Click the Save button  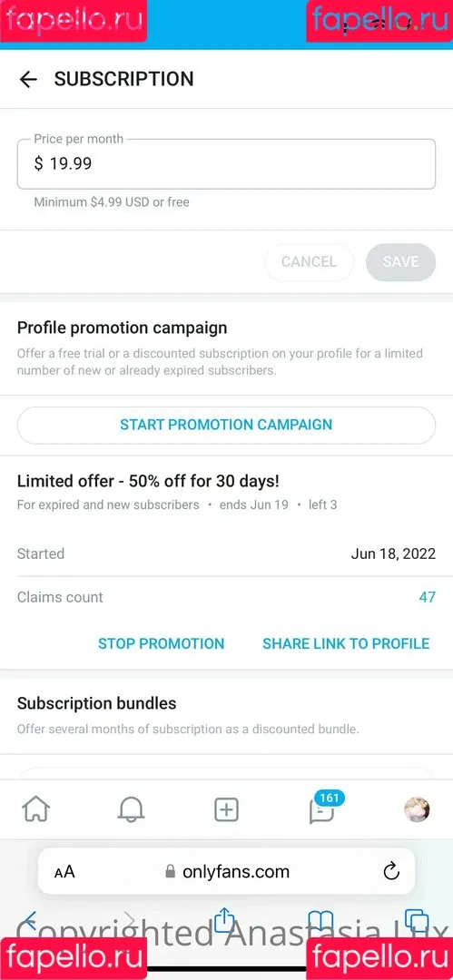(400, 262)
